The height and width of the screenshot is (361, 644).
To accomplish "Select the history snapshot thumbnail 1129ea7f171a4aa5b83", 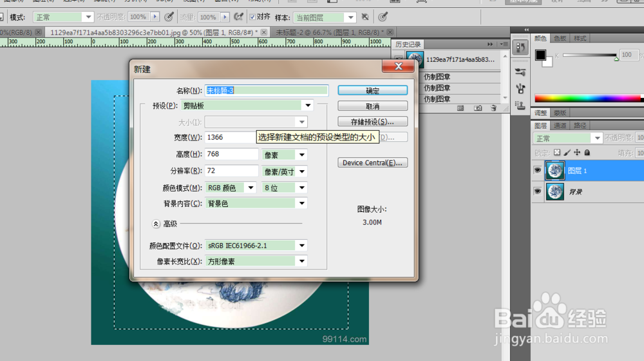I will click(x=415, y=59).
